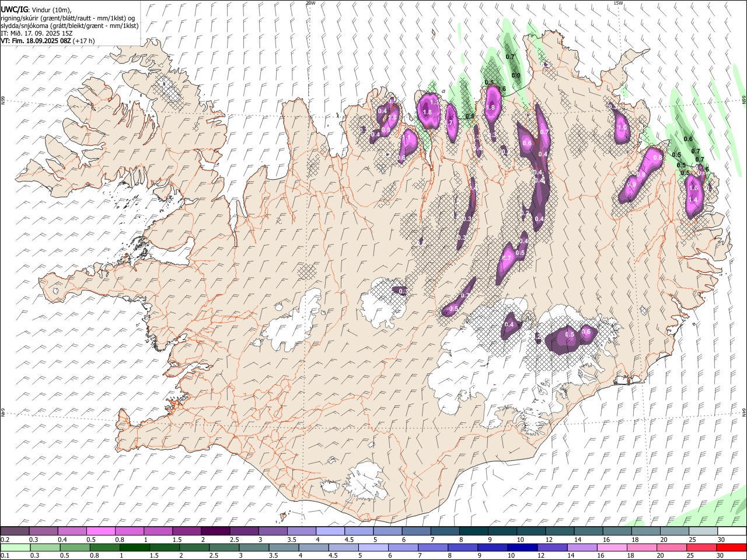Image resolution: width=747 pixels, height=560 pixels.
Task: Click the UWC/IG title text
Action: pyautogui.click(x=13, y=9)
